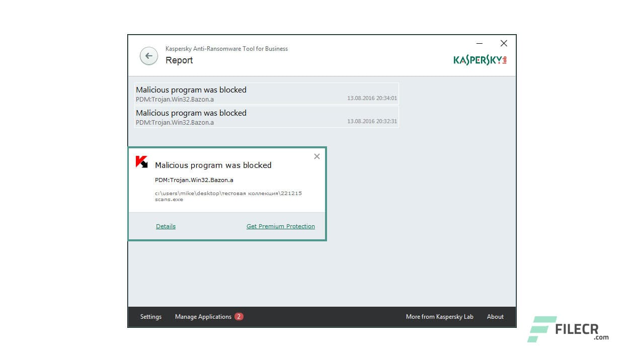This screenshot has width=644, height=362.
Task: Select the Kaspersky logo in the header
Action: pyautogui.click(x=478, y=59)
